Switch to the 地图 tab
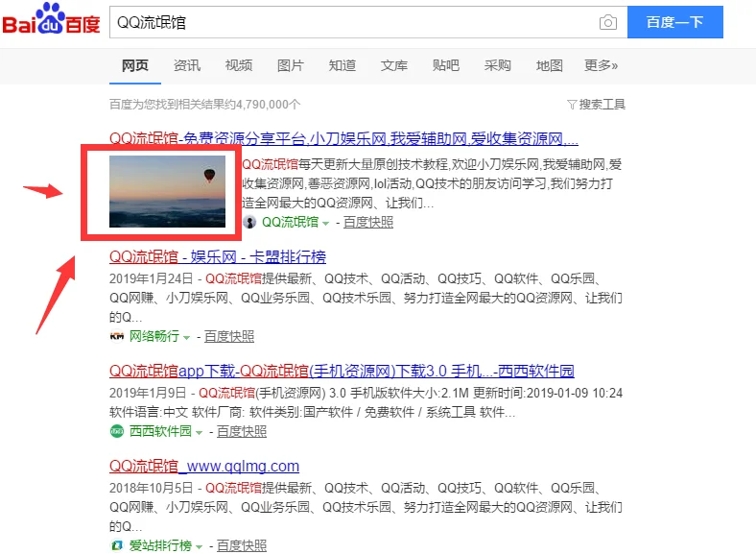This screenshot has width=756, height=554. pyautogui.click(x=550, y=65)
